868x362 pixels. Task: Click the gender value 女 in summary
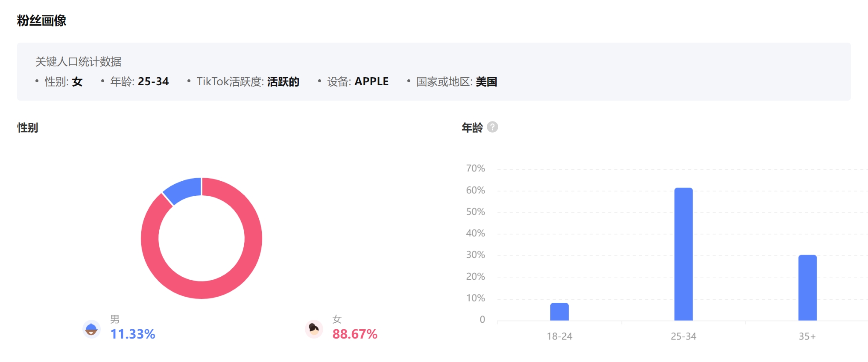[x=77, y=81]
